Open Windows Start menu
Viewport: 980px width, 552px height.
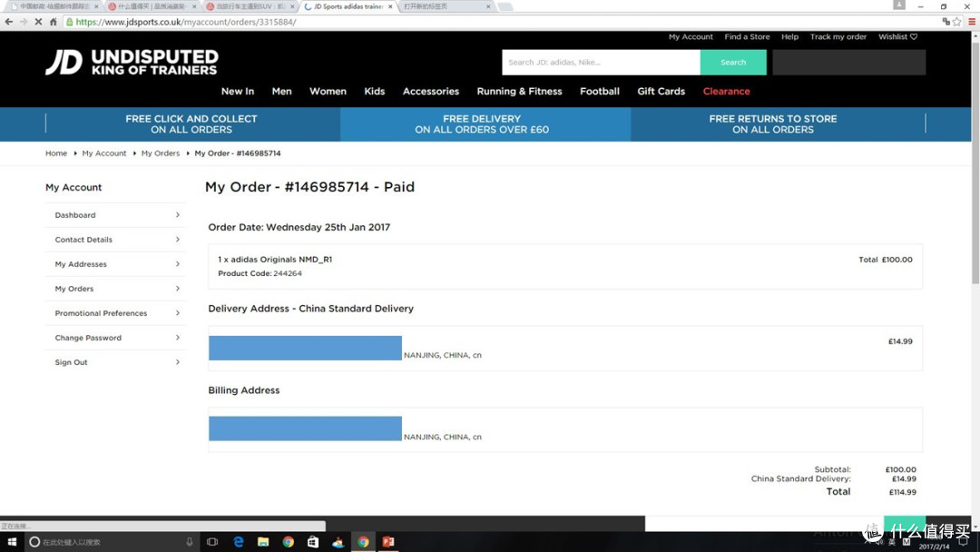click(11, 542)
